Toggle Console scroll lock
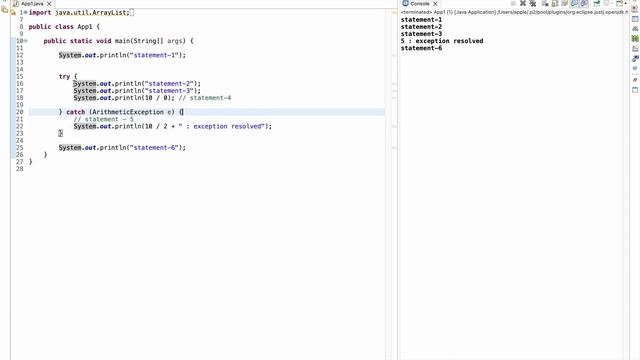Screen dimensions: 640x360 click(x=555, y=3)
